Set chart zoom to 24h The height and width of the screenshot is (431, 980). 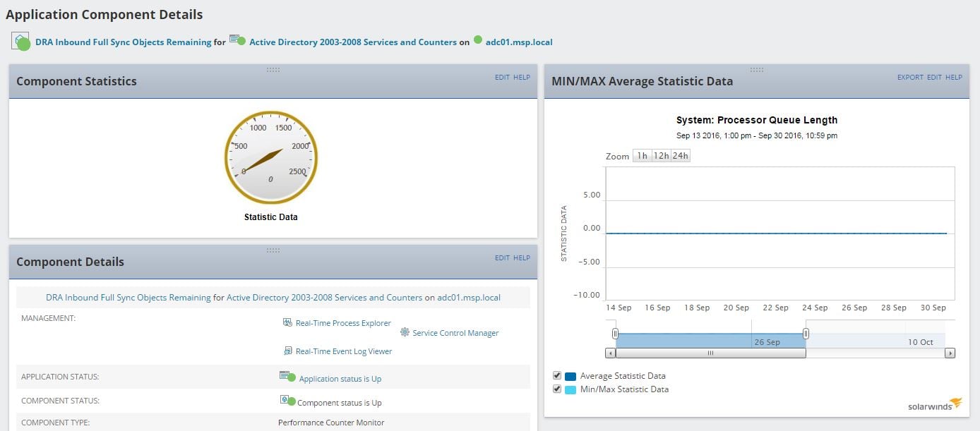(680, 156)
